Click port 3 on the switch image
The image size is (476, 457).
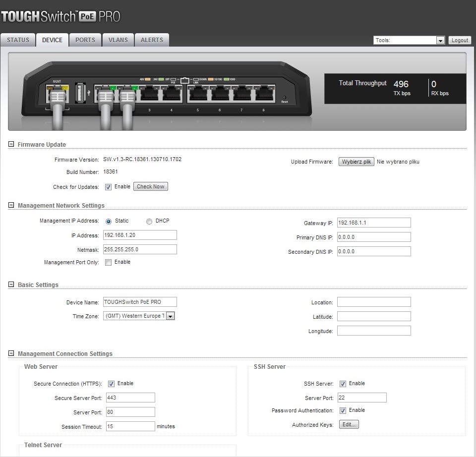tap(149, 94)
